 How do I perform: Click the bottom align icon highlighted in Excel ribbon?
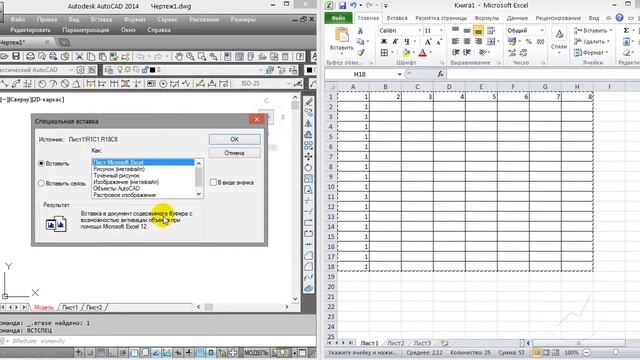478,31
